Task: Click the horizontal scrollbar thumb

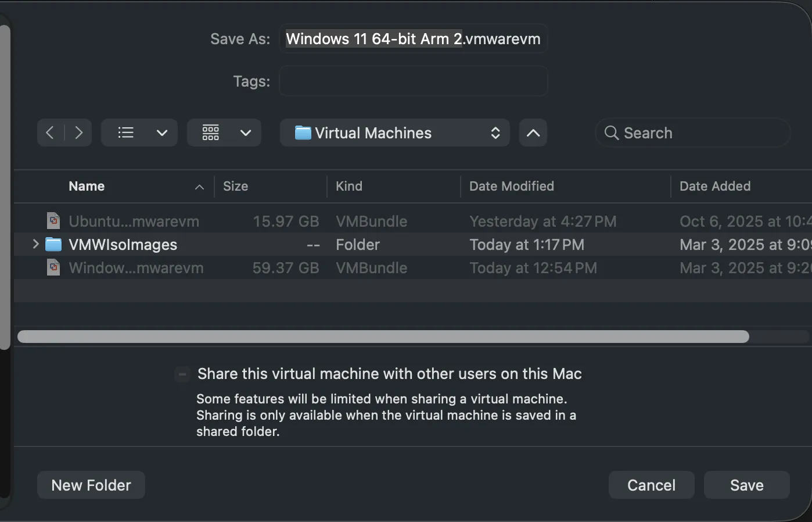Action: pos(383,337)
